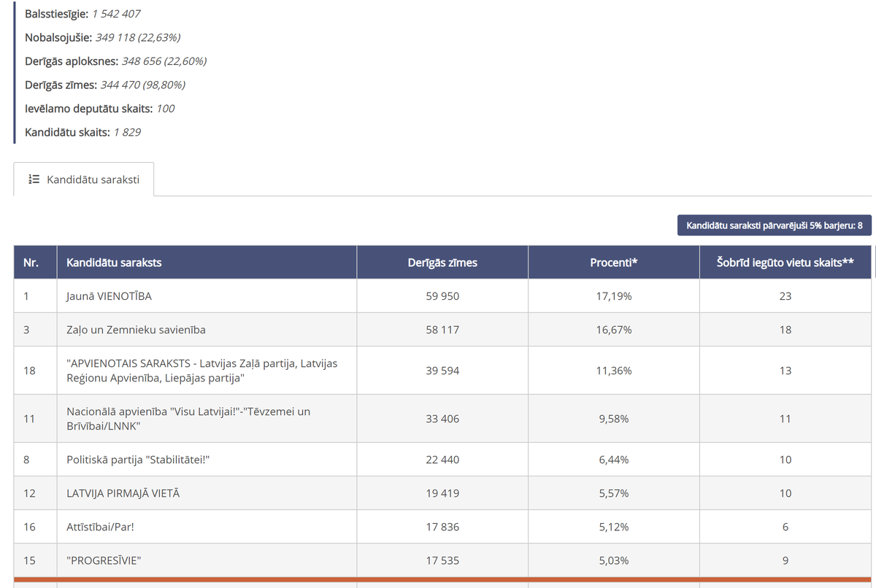
Task: Select the 19 419 votes cell
Action: click(442, 493)
